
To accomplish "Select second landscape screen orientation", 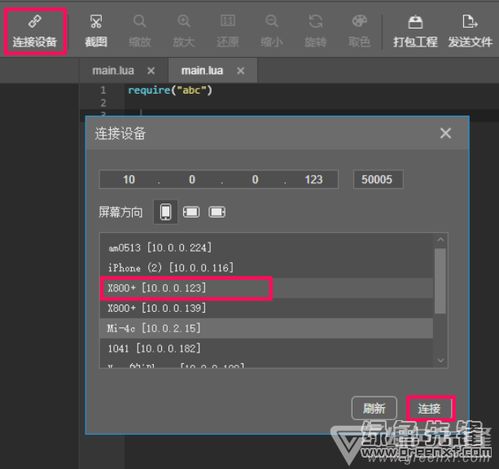I will 217,212.
